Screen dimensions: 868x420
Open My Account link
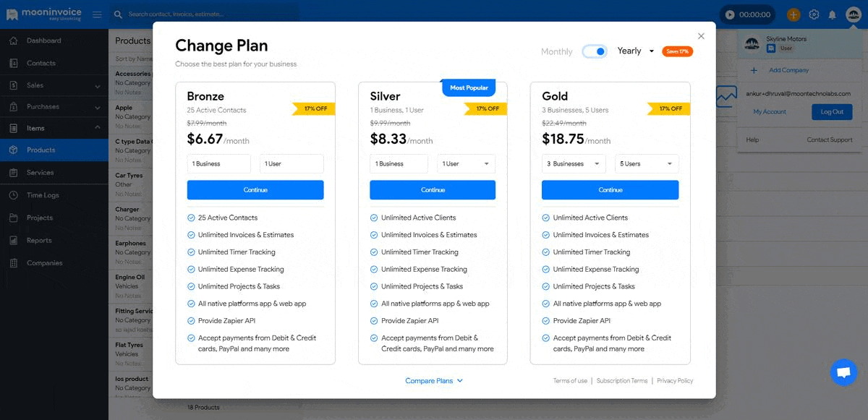tap(770, 112)
